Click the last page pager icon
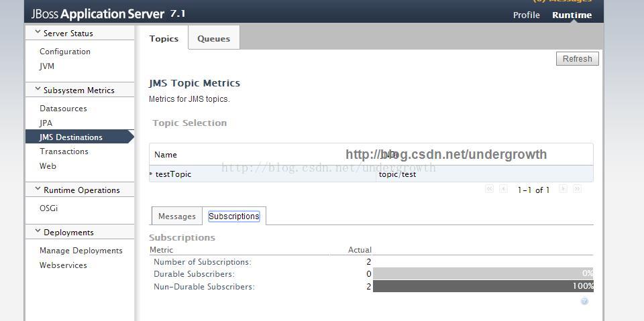The image size is (644, 321). pos(577,189)
